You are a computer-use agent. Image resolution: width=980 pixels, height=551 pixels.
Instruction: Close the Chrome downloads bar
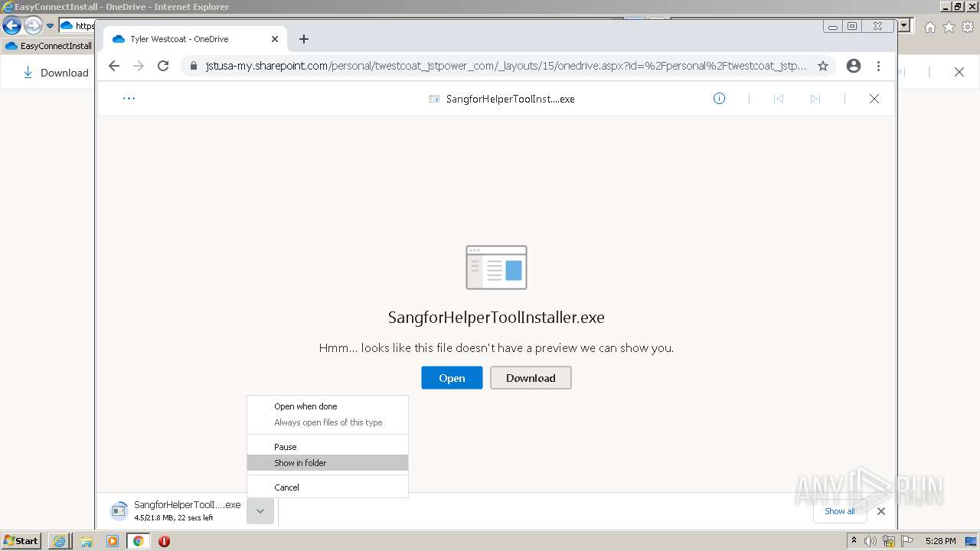pos(881,511)
